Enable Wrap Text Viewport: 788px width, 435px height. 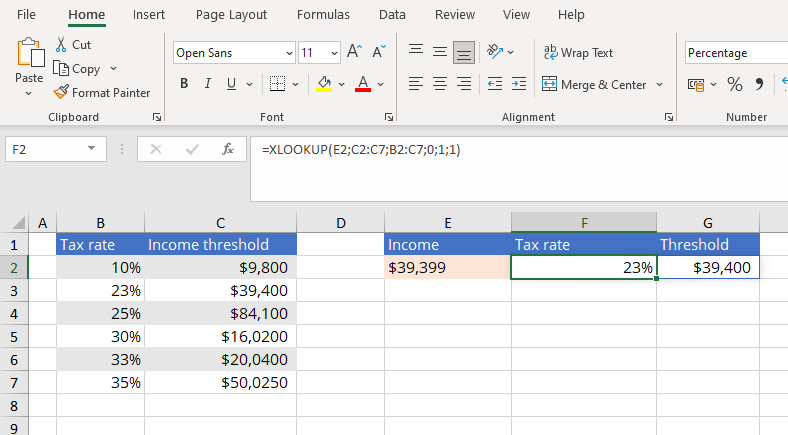[578, 52]
